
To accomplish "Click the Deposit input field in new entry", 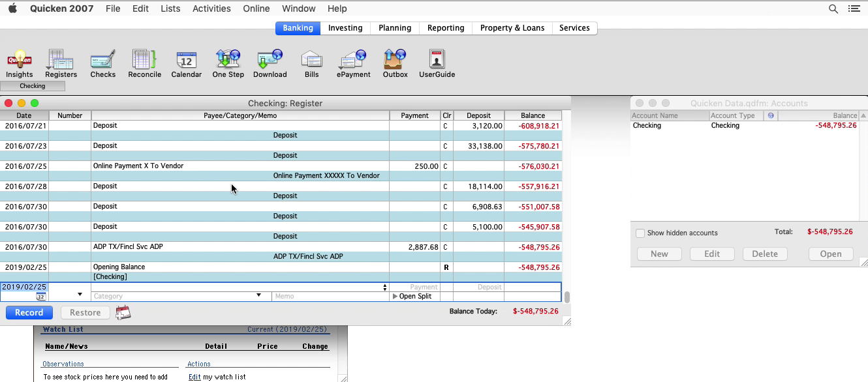I will tap(478, 287).
